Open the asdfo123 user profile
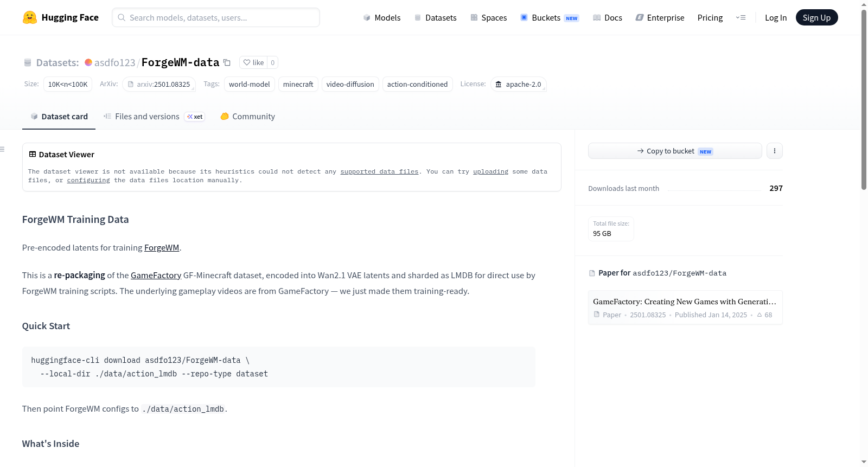868x467 pixels. 115,63
